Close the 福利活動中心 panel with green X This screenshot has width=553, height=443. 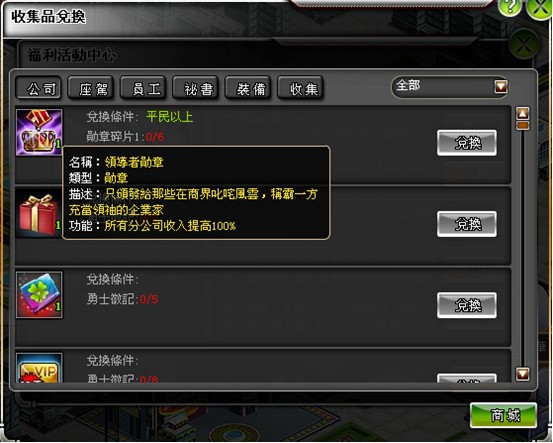(x=524, y=44)
